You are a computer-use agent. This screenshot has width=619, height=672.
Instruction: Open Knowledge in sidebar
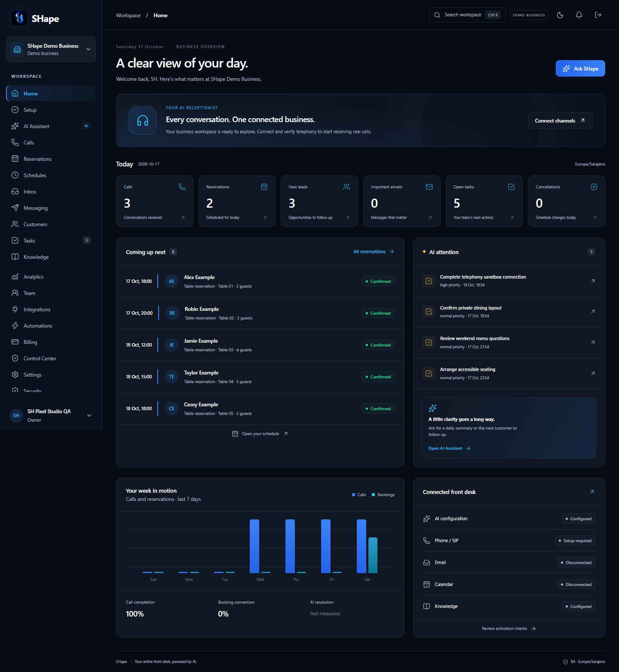[x=51, y=257]
